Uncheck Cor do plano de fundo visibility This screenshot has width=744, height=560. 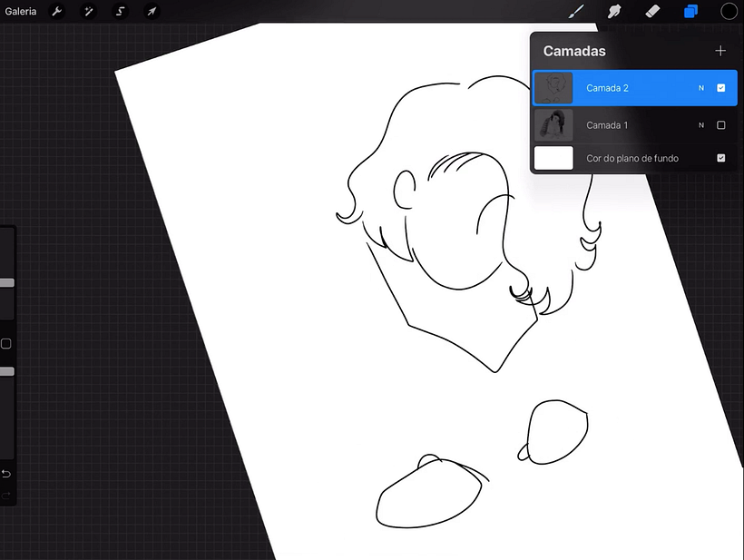coord(720,158)
